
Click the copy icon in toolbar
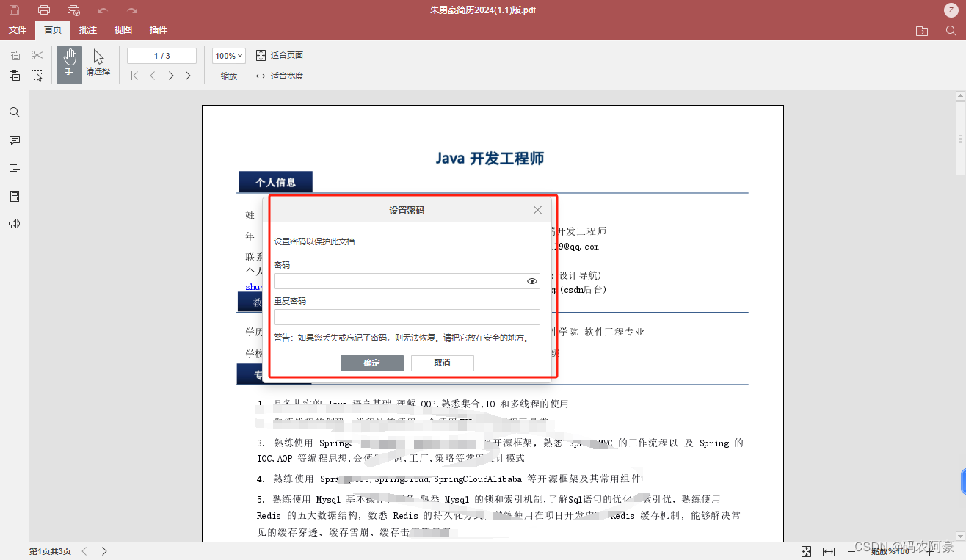tap(15, 56)
